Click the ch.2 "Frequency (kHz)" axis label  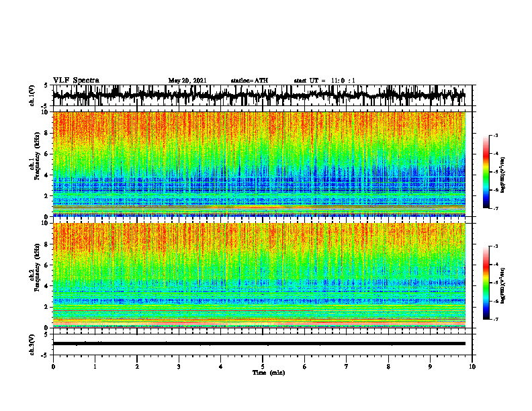point(36,267)
